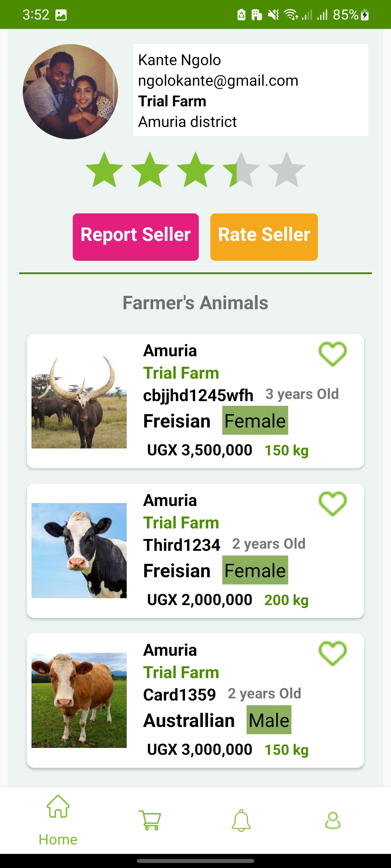Screen dimensions: 391x868
Task: Open the brown Australlian cow photo
Action: 79,700
